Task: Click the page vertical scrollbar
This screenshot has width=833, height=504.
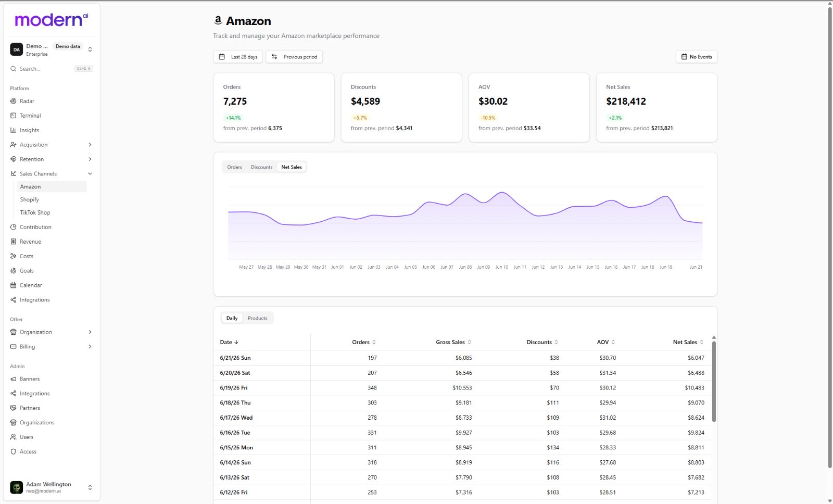Action: coord(830,237)
